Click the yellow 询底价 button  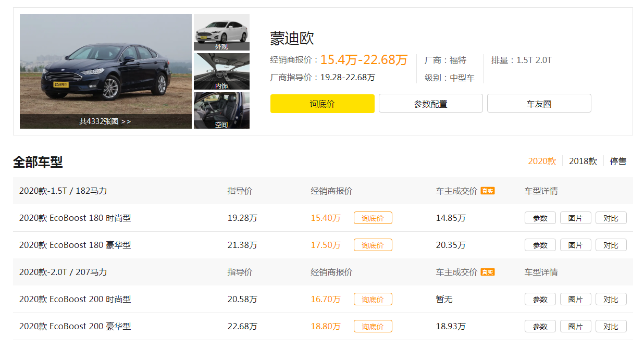(323, 104)
